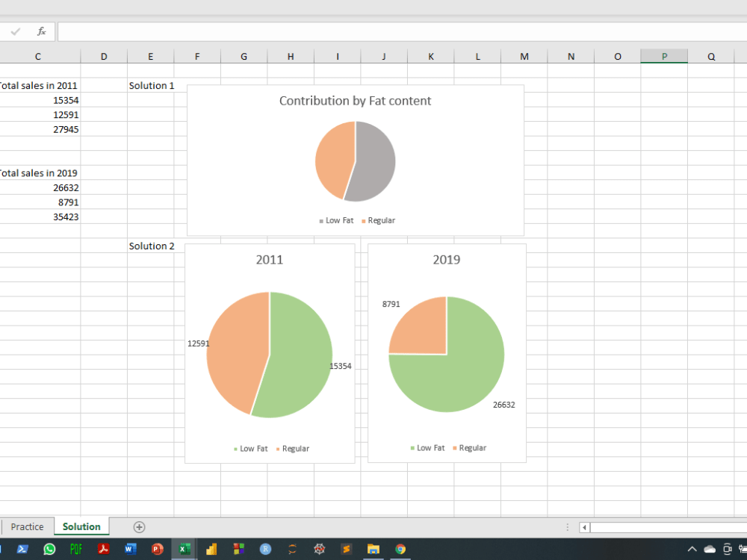
Task: Click the Insert Function fx icon
Action: click(41, 31)
